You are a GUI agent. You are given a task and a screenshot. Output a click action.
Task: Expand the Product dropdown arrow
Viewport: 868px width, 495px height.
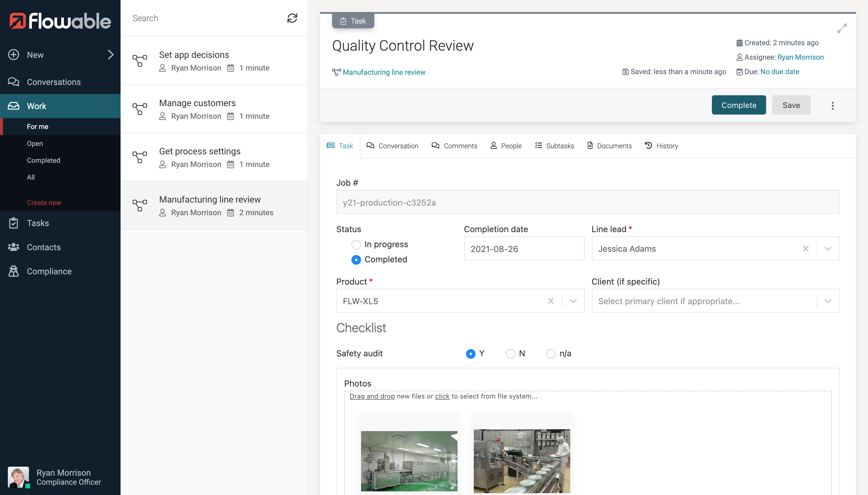click(573, 301)
